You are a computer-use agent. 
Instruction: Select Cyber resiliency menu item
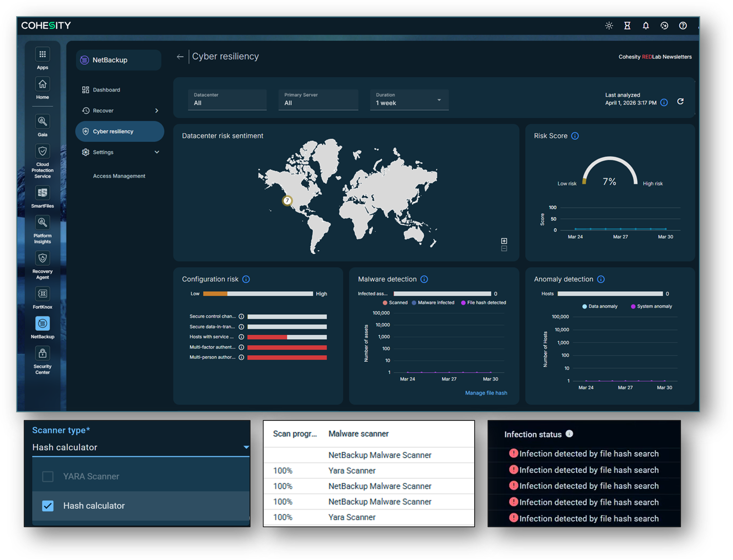pos(120,131)
